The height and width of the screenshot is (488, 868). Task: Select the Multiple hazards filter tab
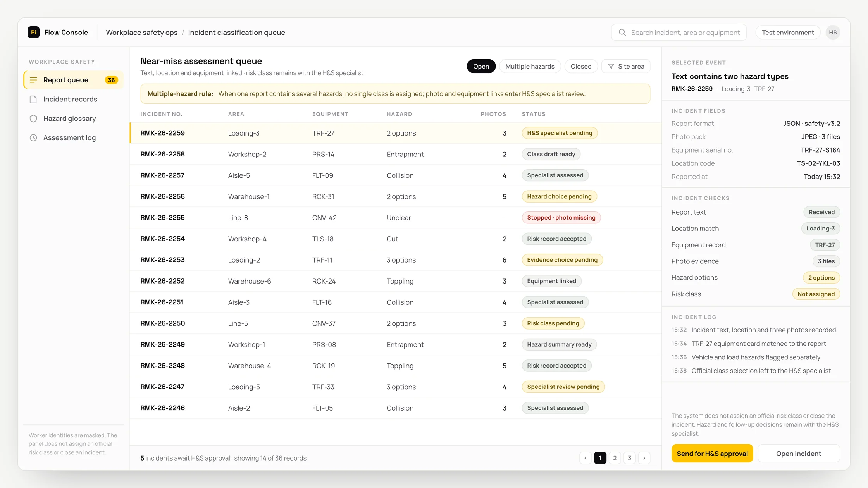(530, 66)
